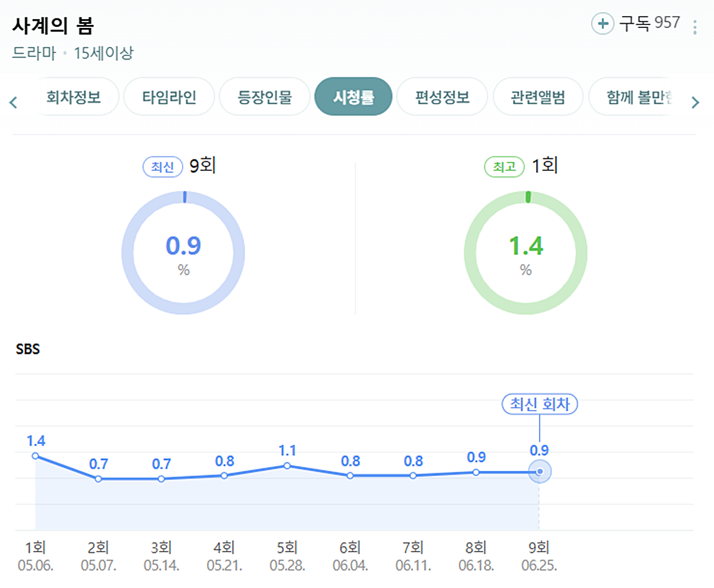Viewport: 714px width, 588px height.
Task: Select the 등장인물 tab
Action: click(265, 97)
